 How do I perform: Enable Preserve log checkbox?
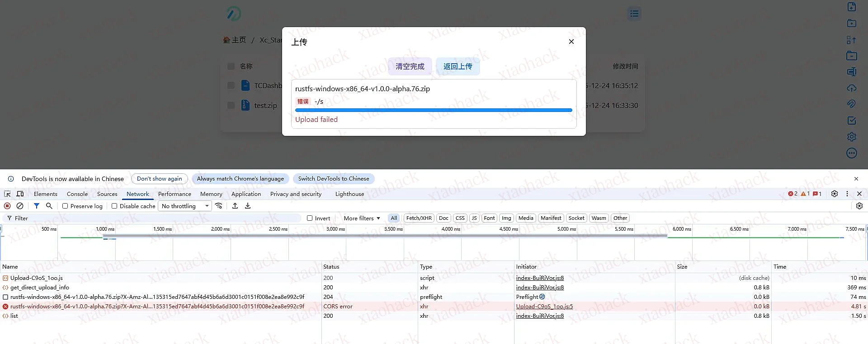tap(65, 206)
